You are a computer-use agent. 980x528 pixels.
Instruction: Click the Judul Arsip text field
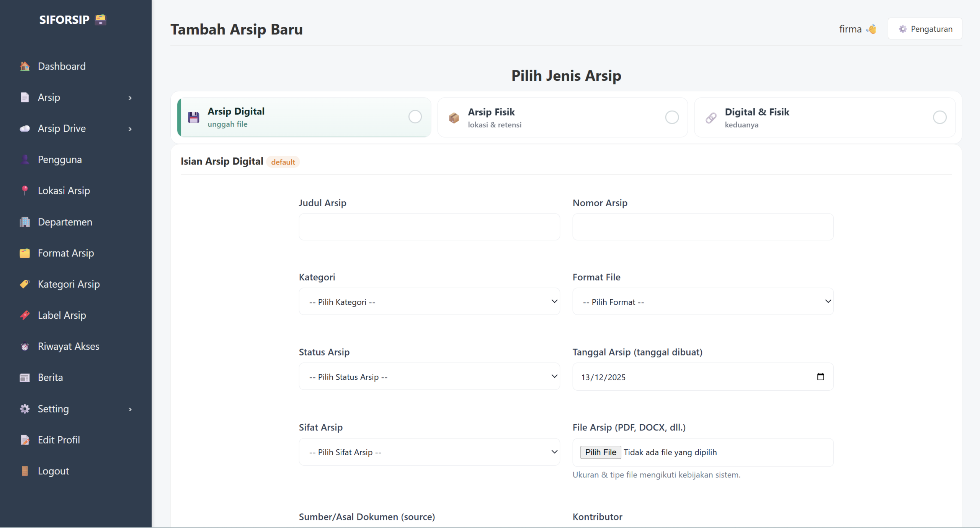tap(429, 227)
